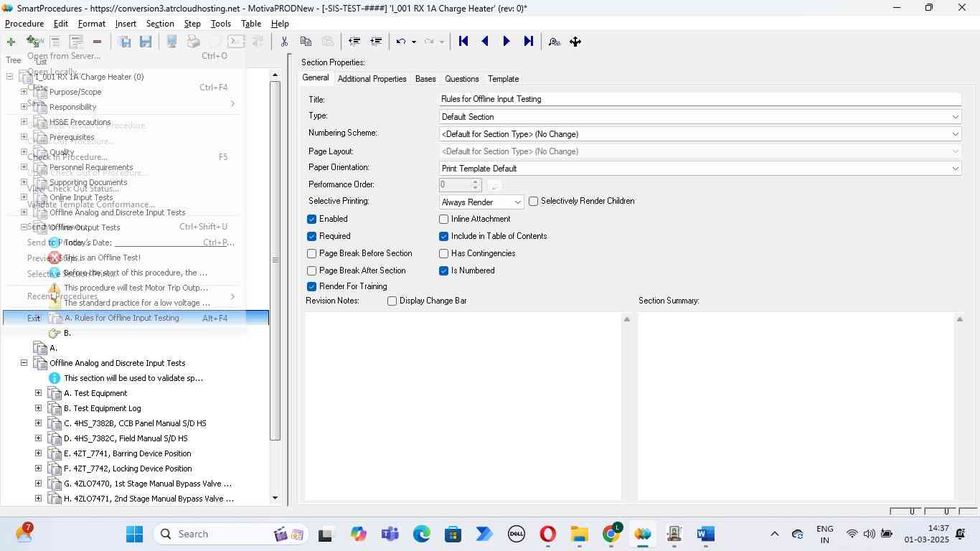Check the Display Change Bar box
The height and width of the screenshot is (551, 980).
tap(392, 301)
